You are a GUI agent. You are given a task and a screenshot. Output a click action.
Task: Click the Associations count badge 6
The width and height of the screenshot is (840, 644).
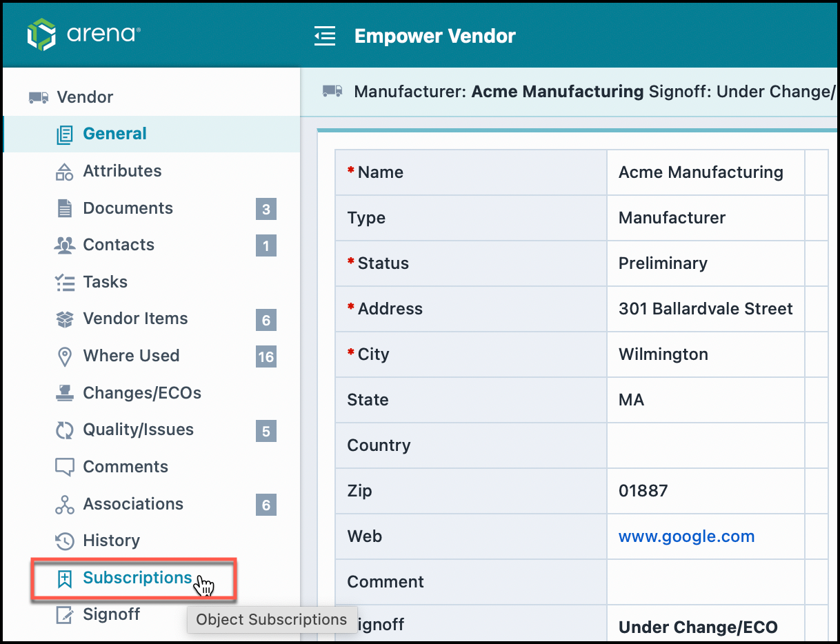click(x=266, y=505)
